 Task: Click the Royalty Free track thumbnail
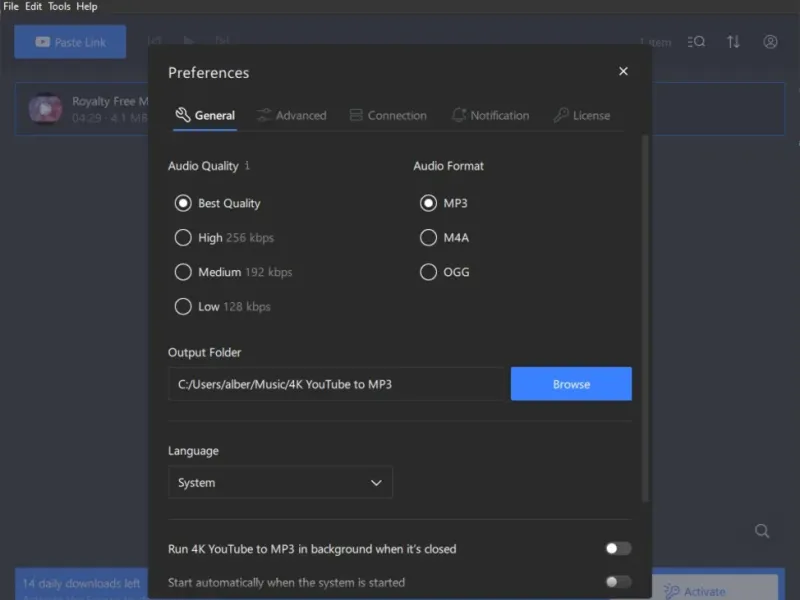coord(45,109)
